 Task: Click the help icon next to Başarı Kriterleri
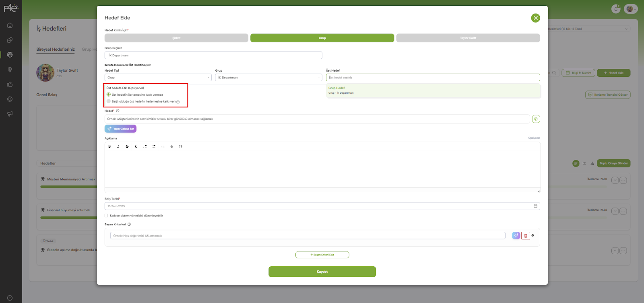click(129, 225)
